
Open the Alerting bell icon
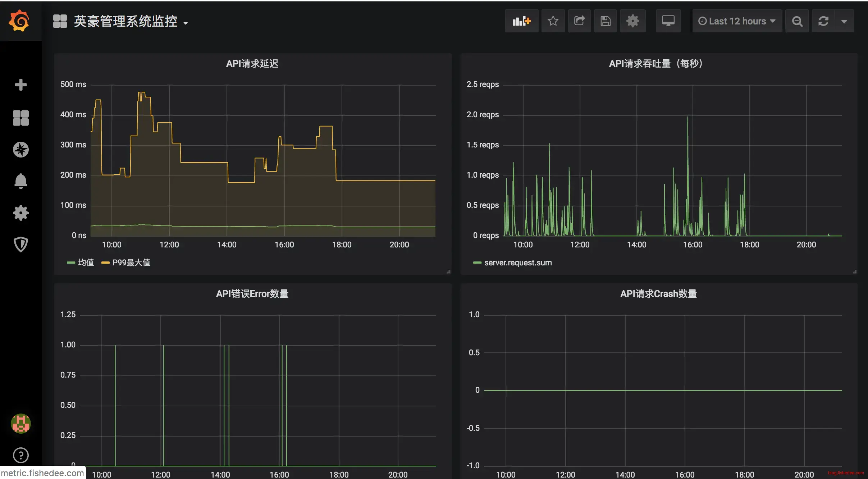pyautogui.click(x=20, y=181)
